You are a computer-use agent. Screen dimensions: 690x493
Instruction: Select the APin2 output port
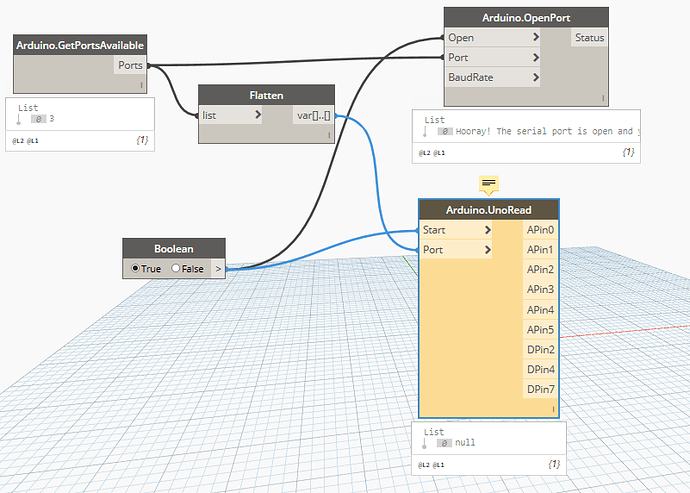pos(540,269)
